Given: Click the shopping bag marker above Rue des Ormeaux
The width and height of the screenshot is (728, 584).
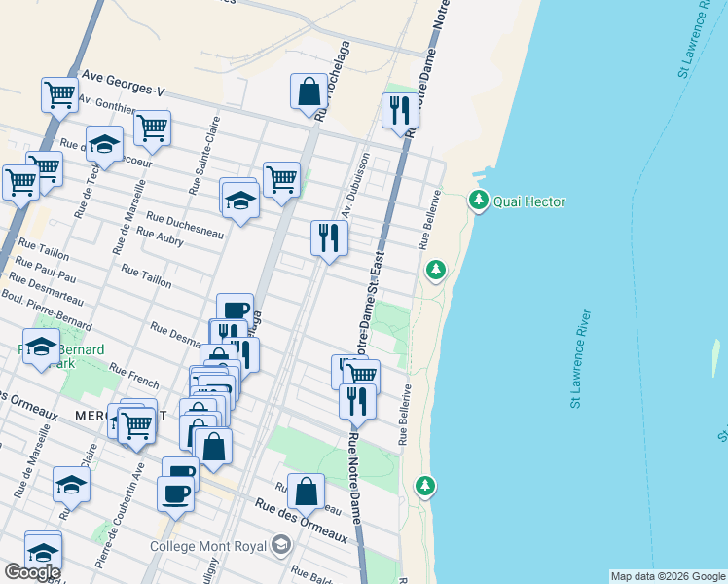Looking at the screenshot, I should tap(306, 492).
